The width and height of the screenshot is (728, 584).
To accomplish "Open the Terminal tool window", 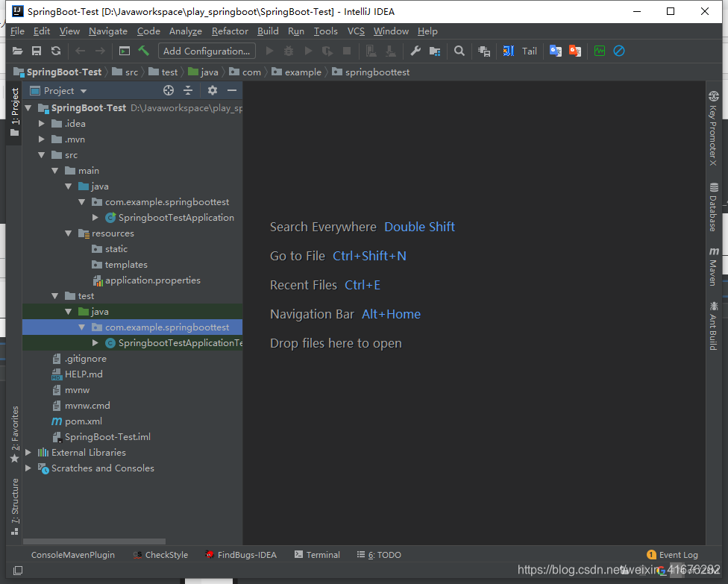I will pos(317,555).
